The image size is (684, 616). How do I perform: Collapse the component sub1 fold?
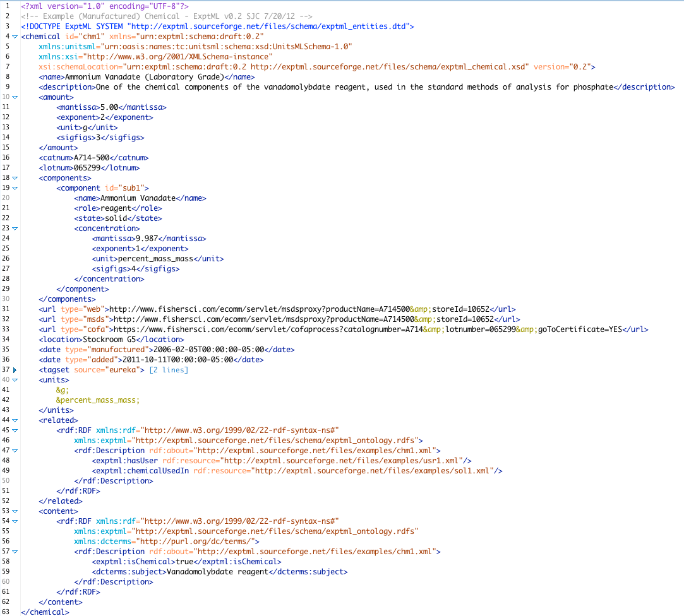click(x=15, y=187)
